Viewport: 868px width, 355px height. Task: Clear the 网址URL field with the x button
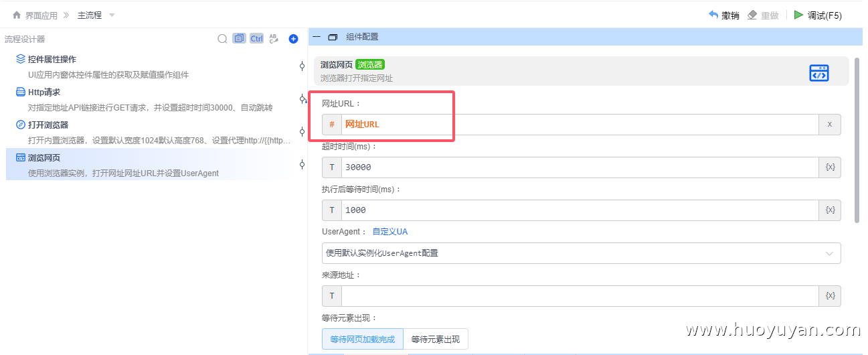pos(830,125)
